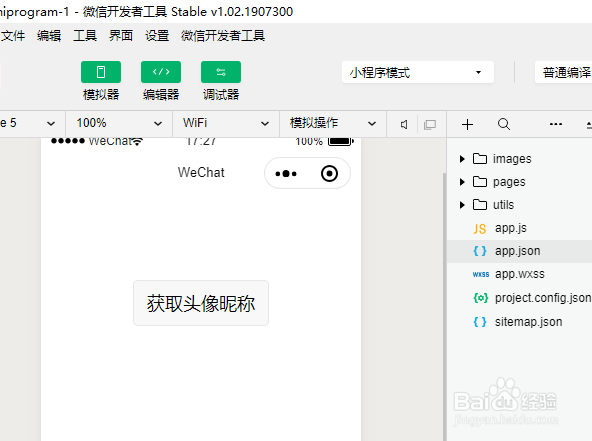Click the WeChat page title
The image size is (592, 441).
pyautogui.click(x=201, y=173)
